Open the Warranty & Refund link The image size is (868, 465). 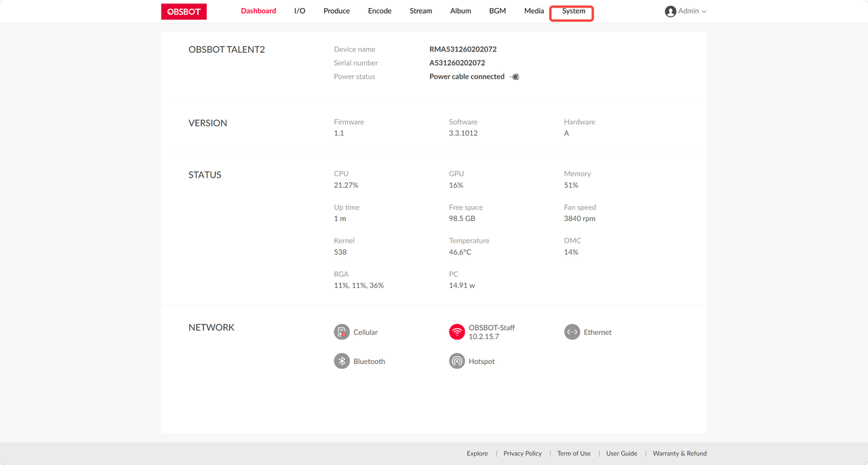pyautogui.click(x=679, y=453)
